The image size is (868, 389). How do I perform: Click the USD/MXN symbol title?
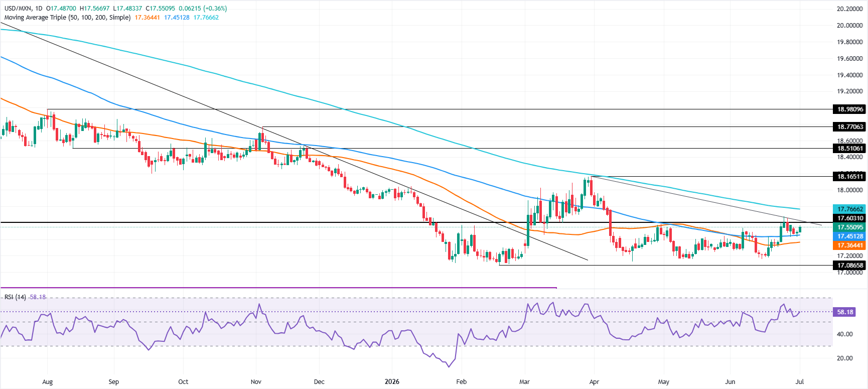click(18, 9)
